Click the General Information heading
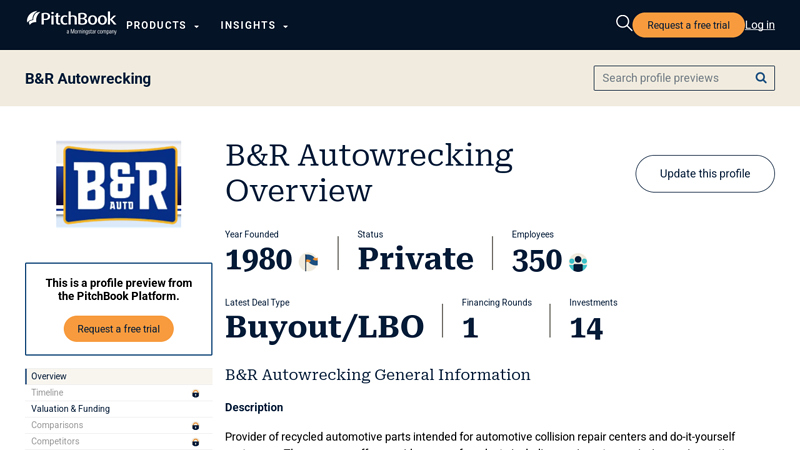800x450 pixels. click(378, 375)
